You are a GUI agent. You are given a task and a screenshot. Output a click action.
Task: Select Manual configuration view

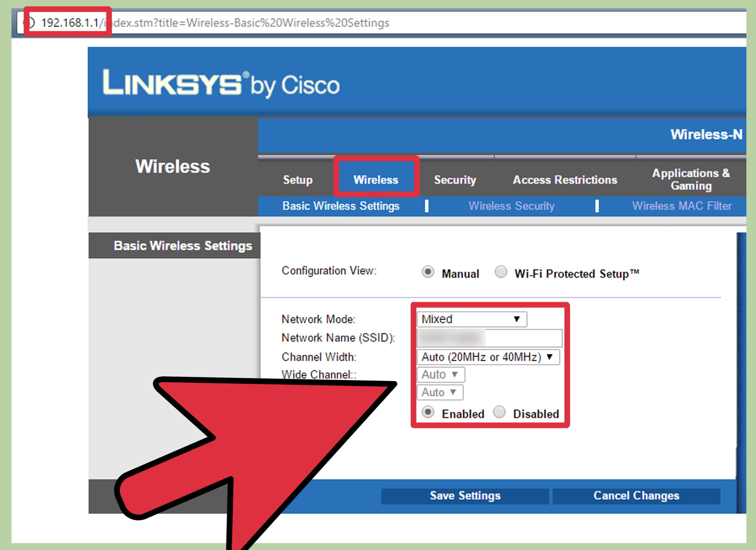(x=428, y=272)
